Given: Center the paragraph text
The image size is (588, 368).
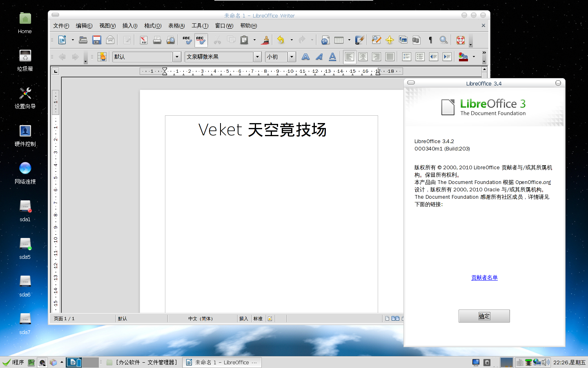Looking at the screenshot, I should click(x=363, y=57).
